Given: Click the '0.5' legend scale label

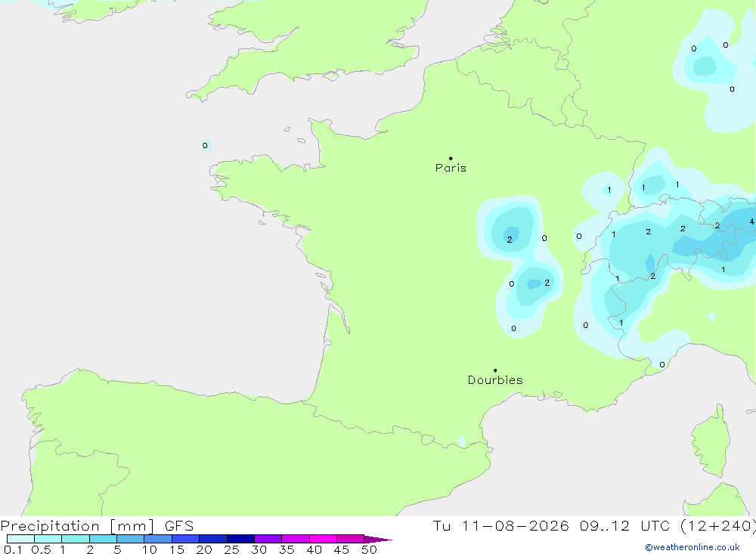Looking at the screenshot, I should pos(41,549).
